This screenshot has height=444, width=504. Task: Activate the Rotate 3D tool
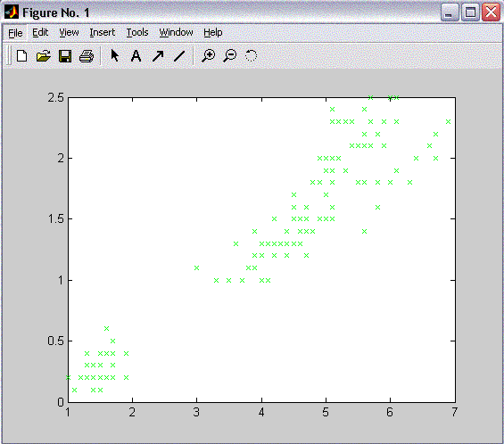(x=251, y=55)
